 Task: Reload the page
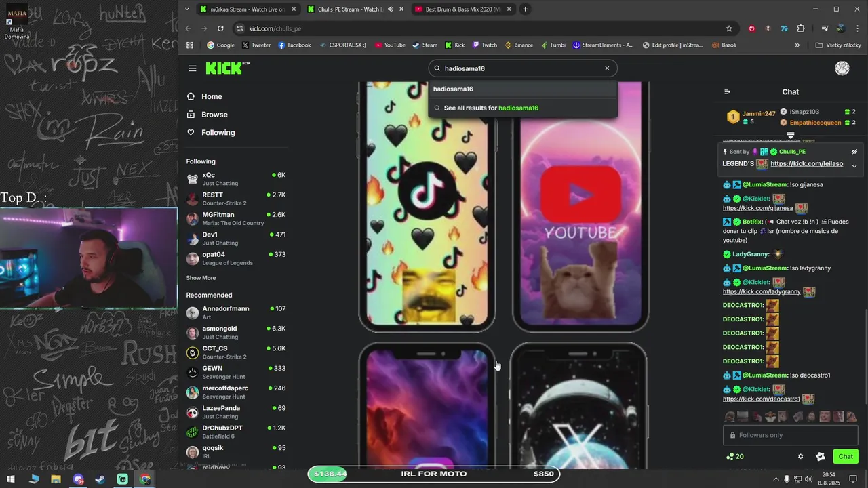click(220, 28)
